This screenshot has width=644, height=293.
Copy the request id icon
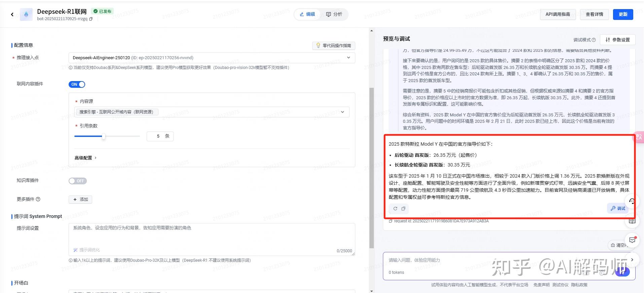pyautogui.click(x=391, y=221)
